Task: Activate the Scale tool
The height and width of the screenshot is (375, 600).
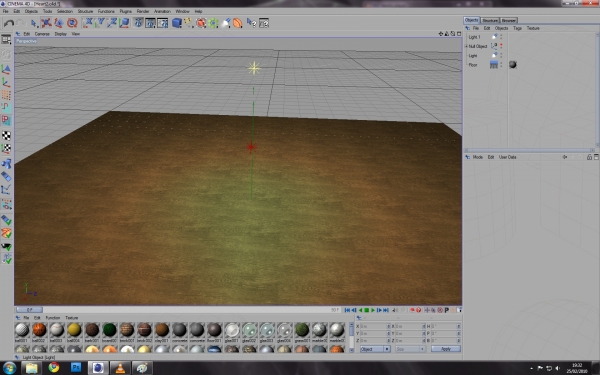Action: pyautogui.click(x=59, y=23)
